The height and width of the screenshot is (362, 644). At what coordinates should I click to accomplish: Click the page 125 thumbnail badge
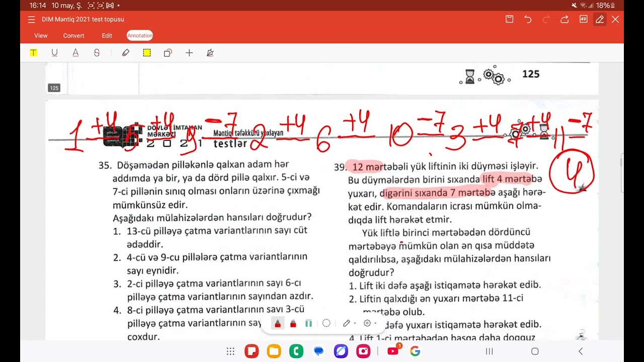[54, 88]
